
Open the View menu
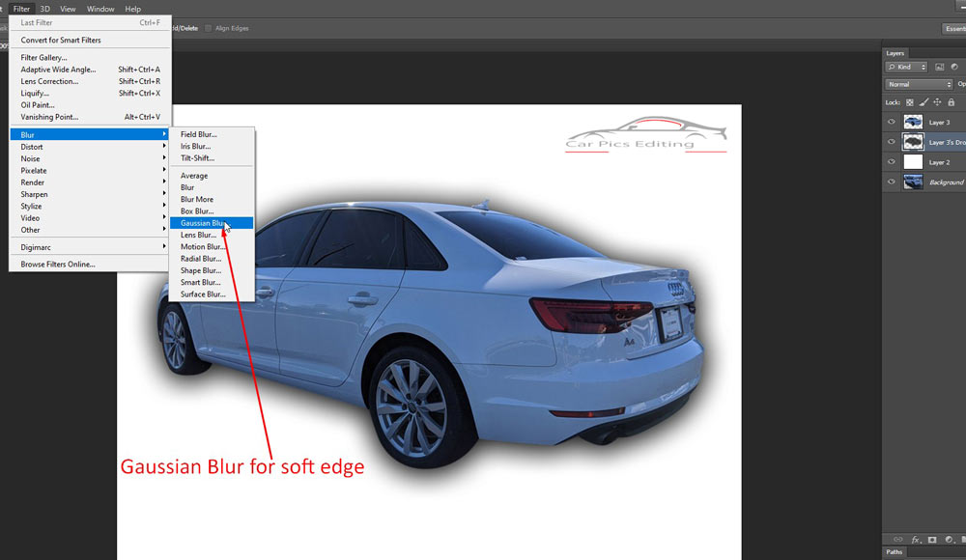click(x=68, y=9)
